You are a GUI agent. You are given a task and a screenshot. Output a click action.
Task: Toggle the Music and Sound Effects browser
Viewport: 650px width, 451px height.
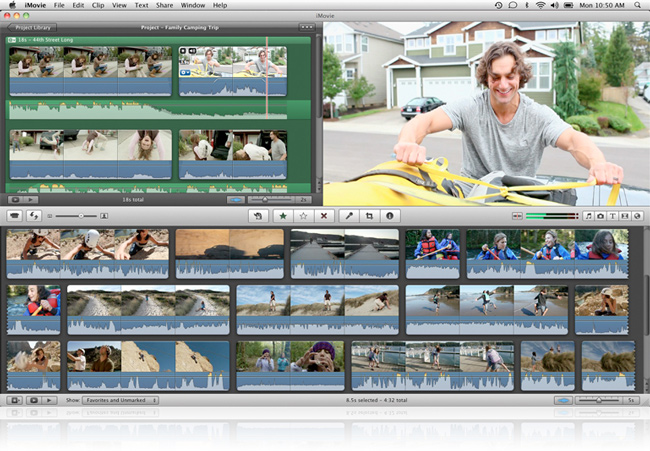tap(588, 215)
